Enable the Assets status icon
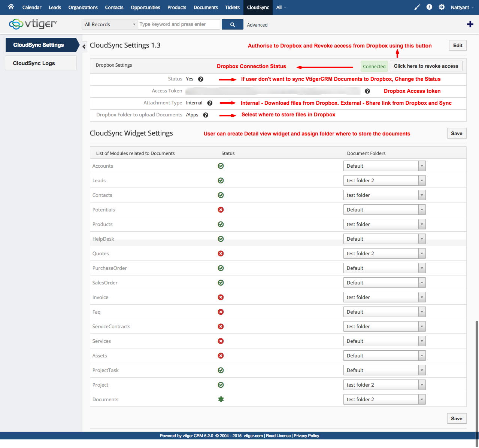Screen dimensions: 479x448 221,356
